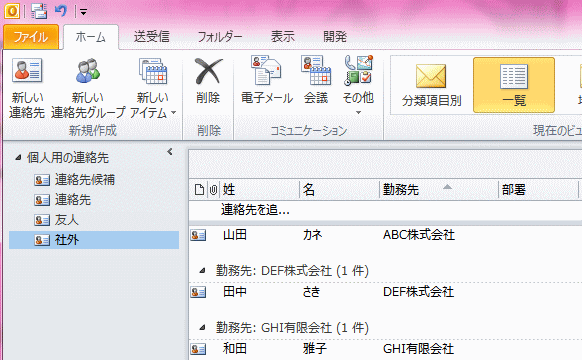Click the 勤務先: DEF株式会社 (1 件) group header
The width and height of the screenshot is (582, 360).
click(x=292, y=271)
